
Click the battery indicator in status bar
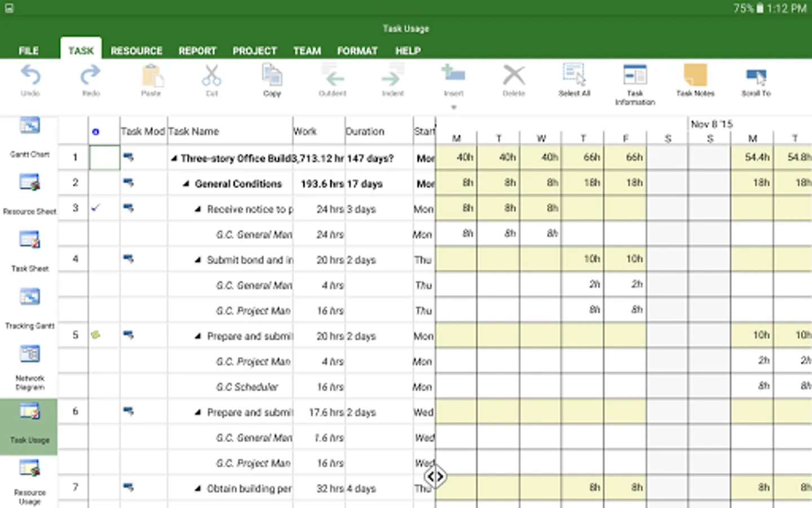(x=759, y=8)
